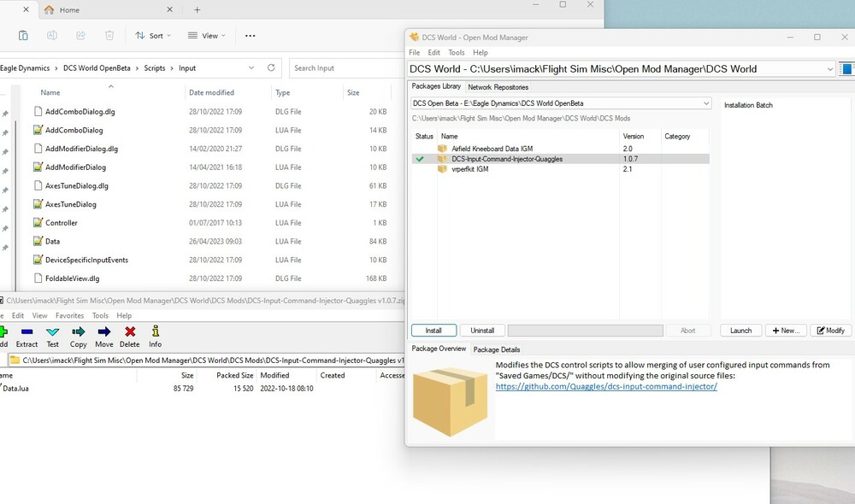Expand the Explorer address bar history chevron
Viewport: 855px width, 504px height.
(x=251, y=68)
